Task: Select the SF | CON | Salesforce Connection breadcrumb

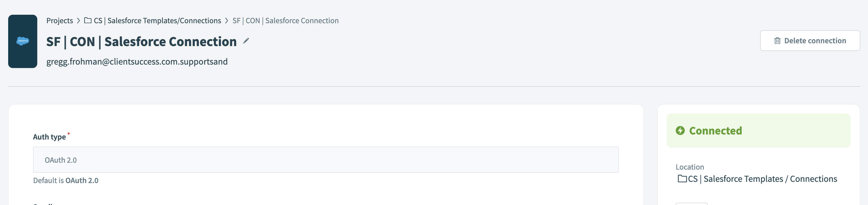Action: (285, 21)
